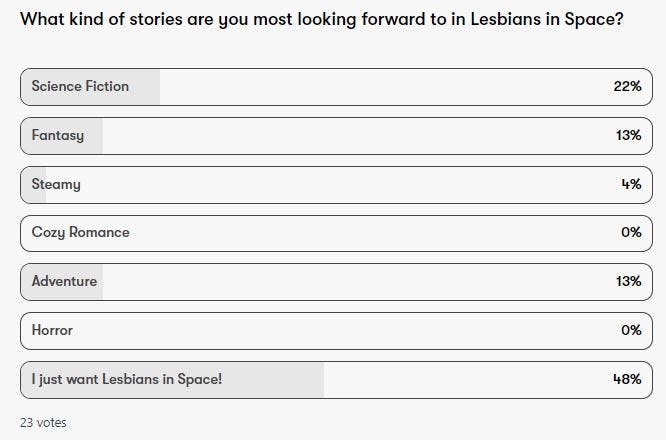Vote for the Adventure option
Image resolution: width=666 pixels, height=440 pixels.
click(64, 281)
